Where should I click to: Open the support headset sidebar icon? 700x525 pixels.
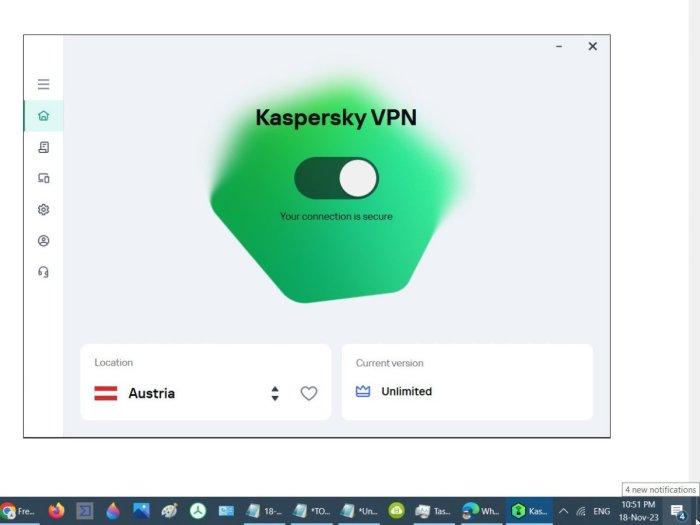click(43, 272)
